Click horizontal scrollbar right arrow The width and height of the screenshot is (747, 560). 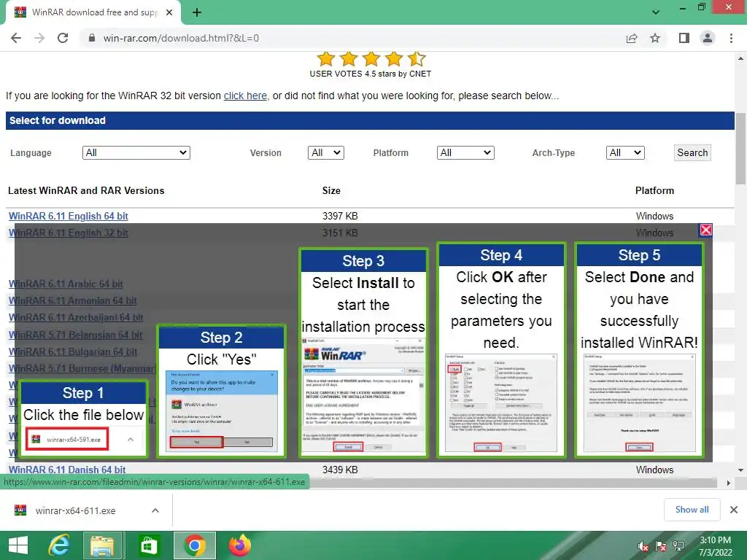tap(728, 483)
